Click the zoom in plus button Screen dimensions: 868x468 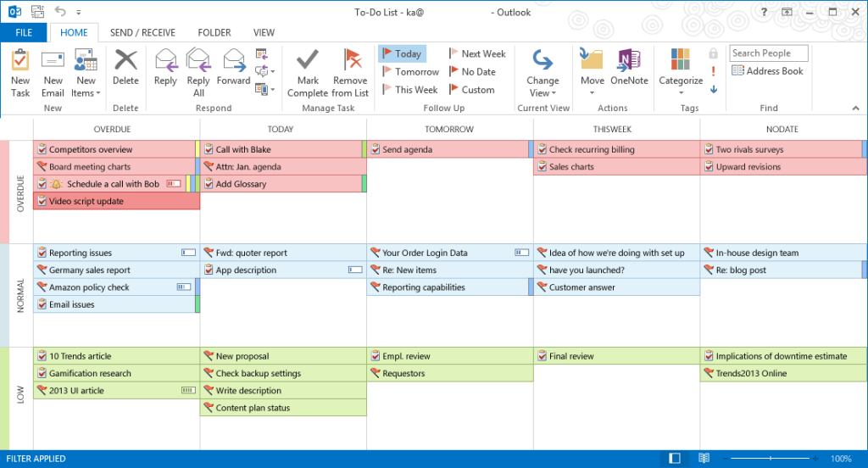tap(815, 458)
